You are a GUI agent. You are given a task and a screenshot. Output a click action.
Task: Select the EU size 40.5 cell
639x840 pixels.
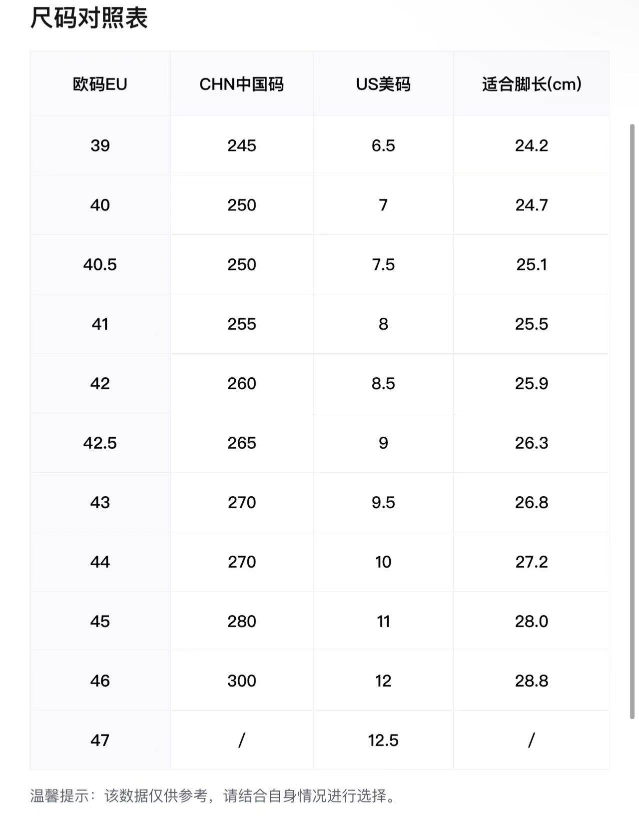pyautogui.click(x=100, y=264)
